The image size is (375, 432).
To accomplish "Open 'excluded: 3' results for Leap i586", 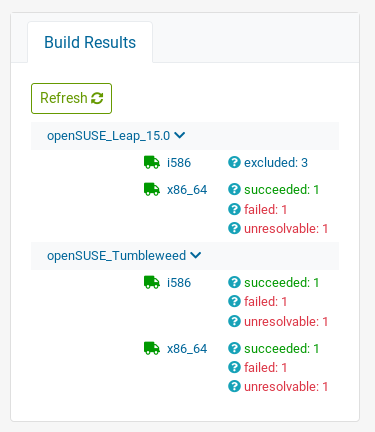I will (x=276, y=163).
